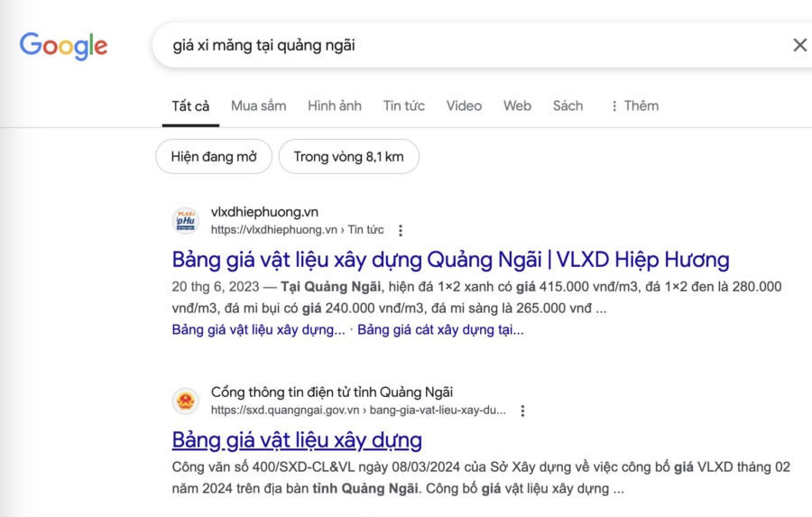812x517 pixels.
Task: Click the vlxdhiephuong.vn site name
Action: (264, 212)
